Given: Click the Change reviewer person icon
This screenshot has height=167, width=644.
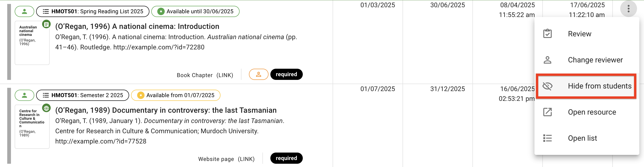Looking at the screenshot, I should 548,60.
